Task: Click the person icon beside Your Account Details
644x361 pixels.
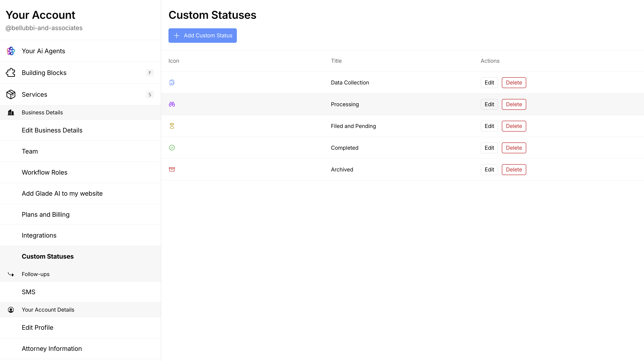Action: point(11,310)
